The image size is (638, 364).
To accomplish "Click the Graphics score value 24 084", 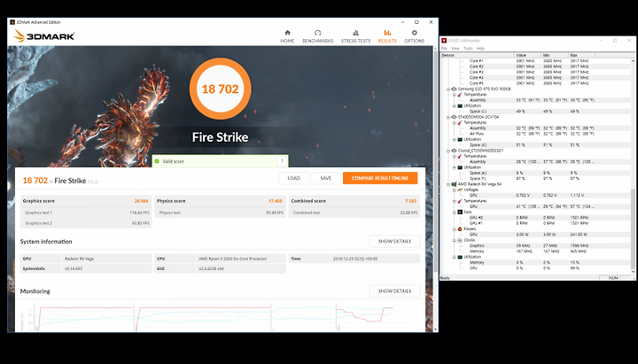I will 141,201.
